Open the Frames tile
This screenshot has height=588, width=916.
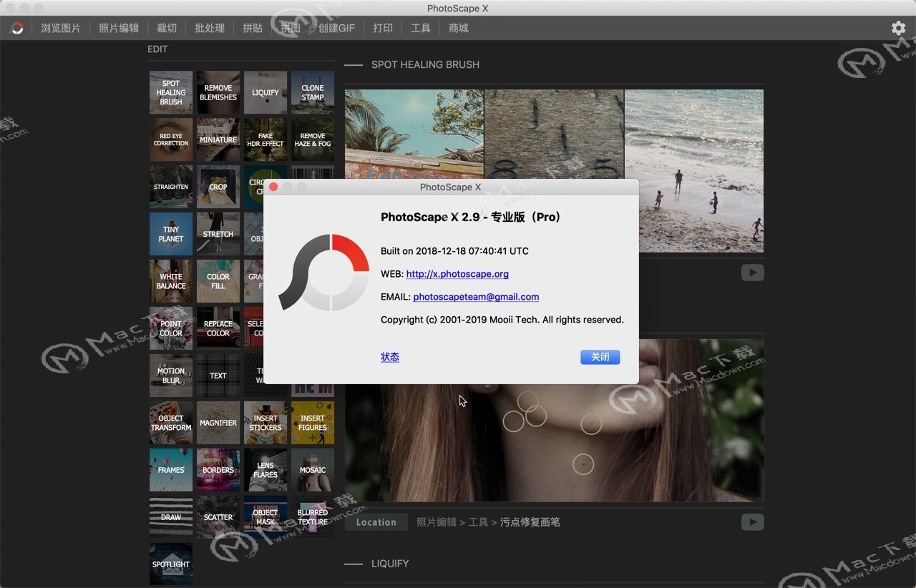pyautogui.click(x=171, y=470)
